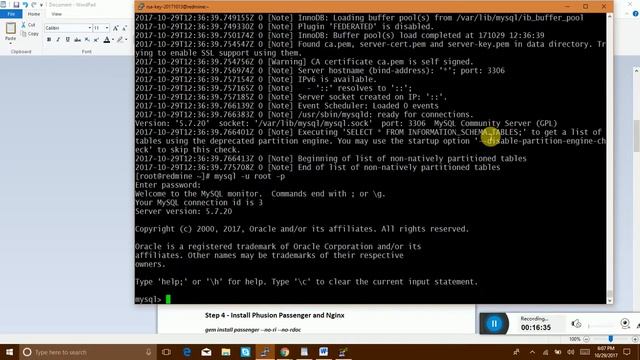Screen dimensions: 640x360
Task: Open the File menu in WordPad
Action: (x=11, y=14)
